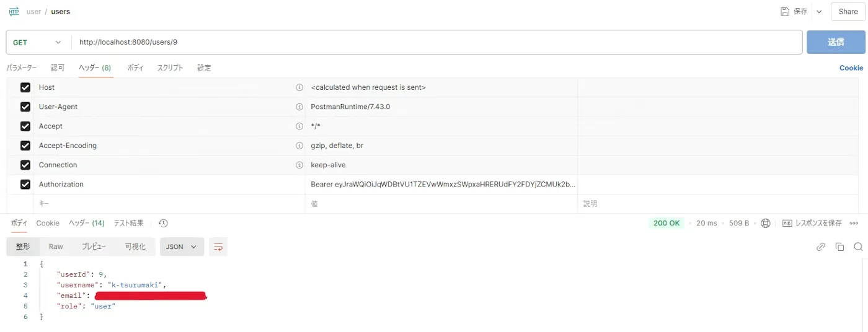Image resolution: width=868 pixels, height=332 pixels.
Task: Click the save disk icon
Action: coord(785,11)
